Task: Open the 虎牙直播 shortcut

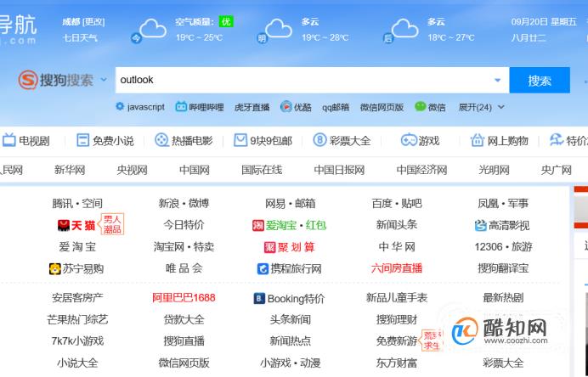Action: (x=252, y=107)
